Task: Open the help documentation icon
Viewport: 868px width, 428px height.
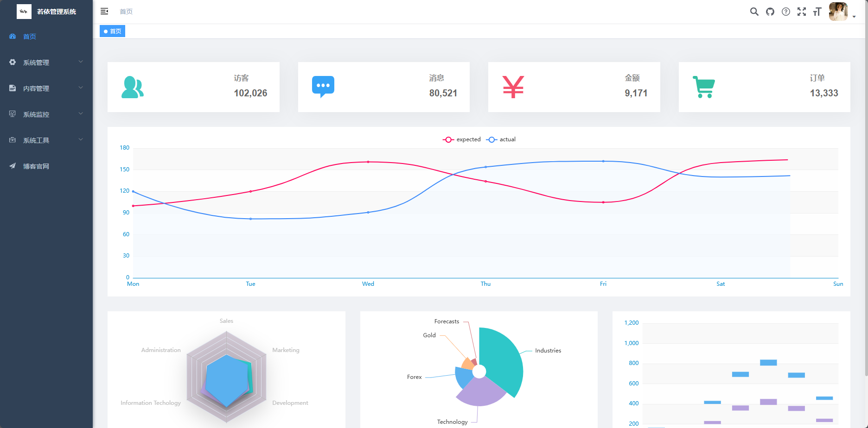Action: pos(786,12)
